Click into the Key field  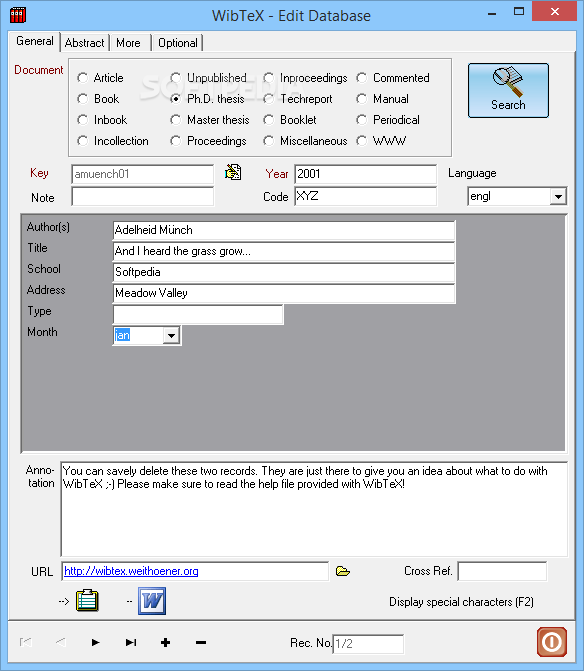[142, 174]
